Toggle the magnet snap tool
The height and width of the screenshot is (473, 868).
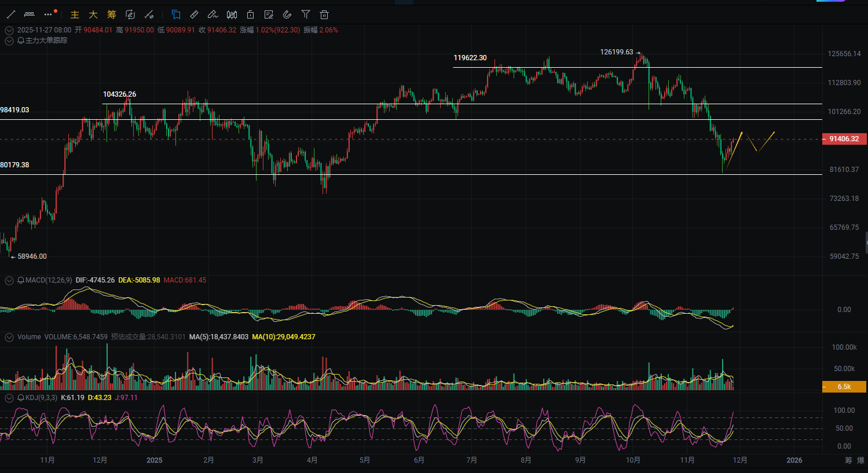tap(287, 14)
